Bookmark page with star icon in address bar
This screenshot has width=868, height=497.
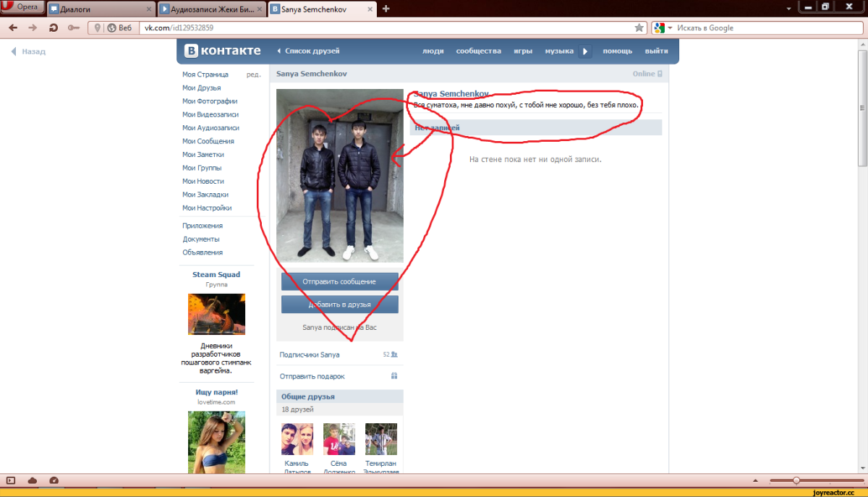(639, 27)
